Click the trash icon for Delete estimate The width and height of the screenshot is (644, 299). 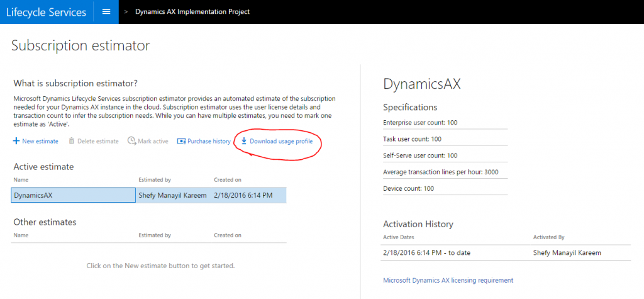tap(72, 141)
